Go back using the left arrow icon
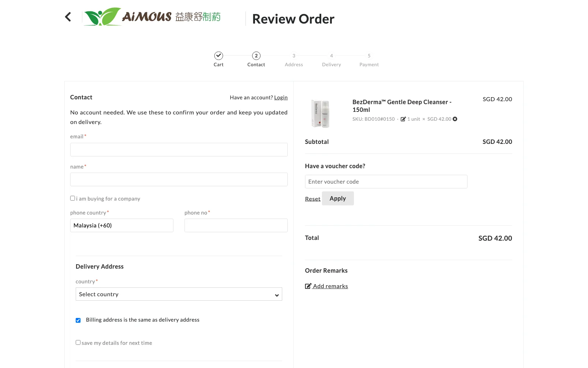Viewport: 588px width, 368px height. (68, 17)
